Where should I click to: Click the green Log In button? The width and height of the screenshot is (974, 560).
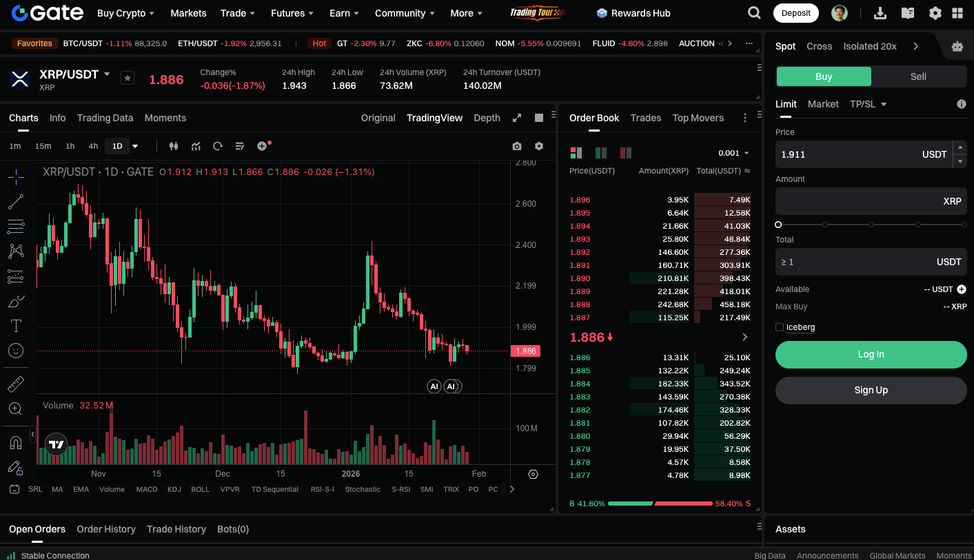[871, 354]
